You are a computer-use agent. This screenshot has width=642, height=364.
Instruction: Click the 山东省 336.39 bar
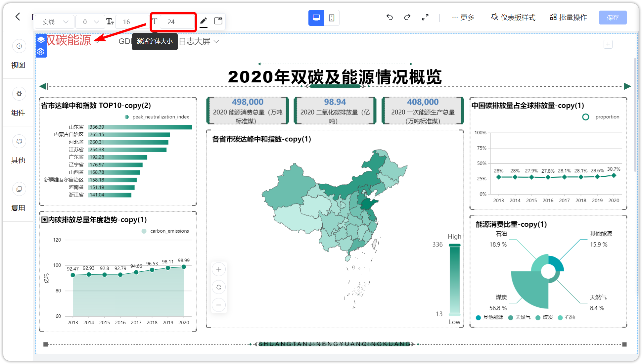tap(140, 127)
